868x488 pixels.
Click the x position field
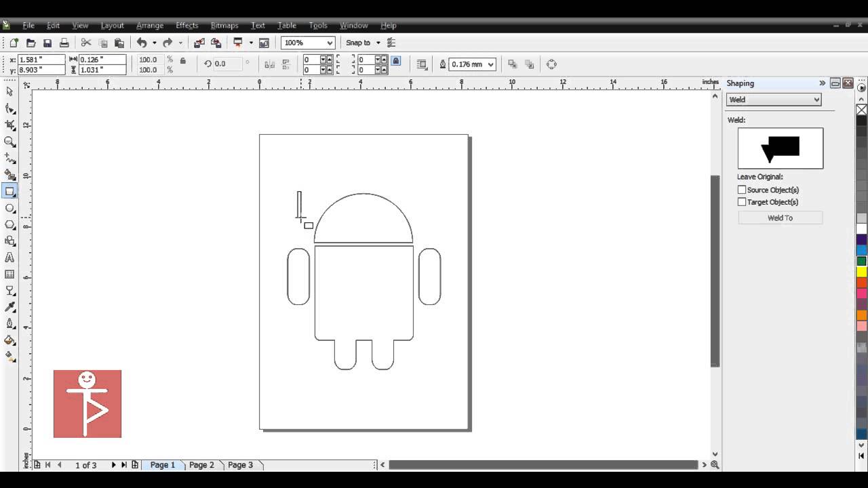41,60
